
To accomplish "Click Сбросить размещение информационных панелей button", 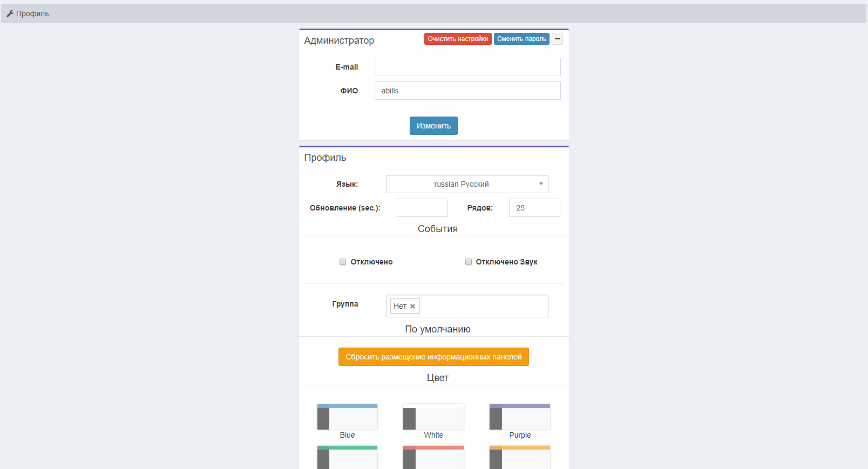I will coord(433,357).
